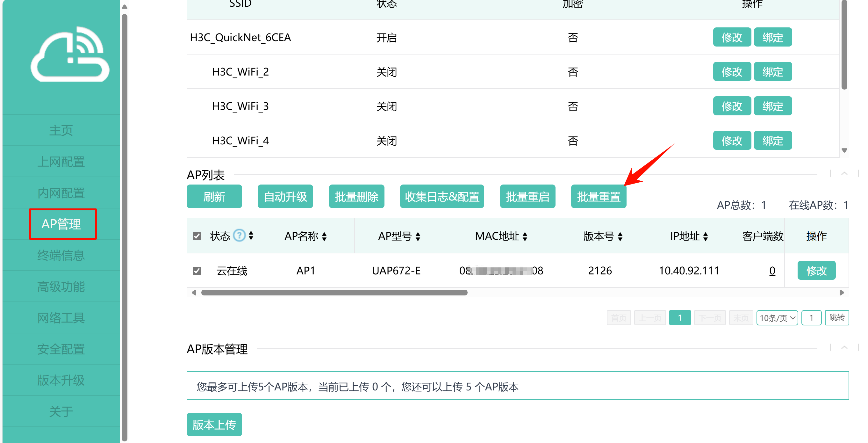Click the IP address 10.40.92.111

point(689,271)
